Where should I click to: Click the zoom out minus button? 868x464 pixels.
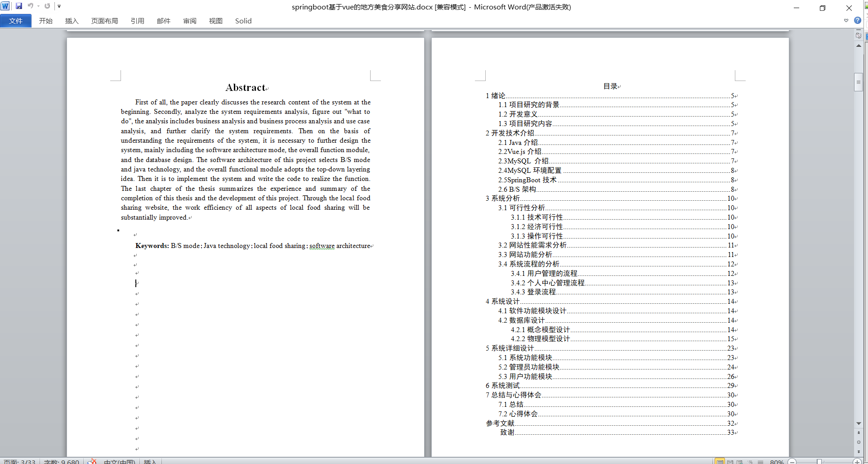[792, 461]
